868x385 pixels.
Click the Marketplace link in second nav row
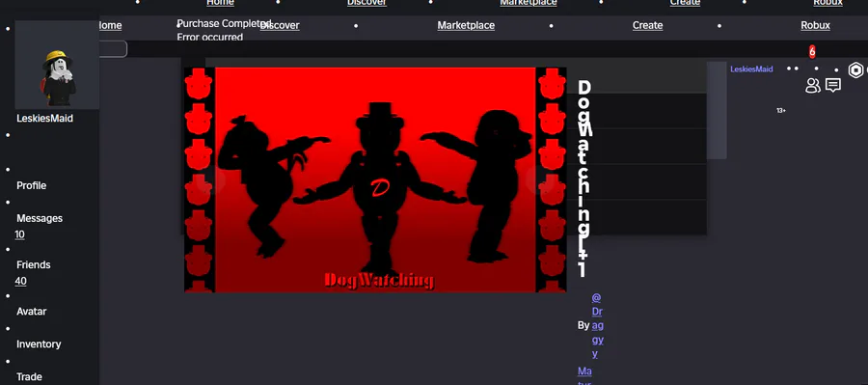[466, 25]
